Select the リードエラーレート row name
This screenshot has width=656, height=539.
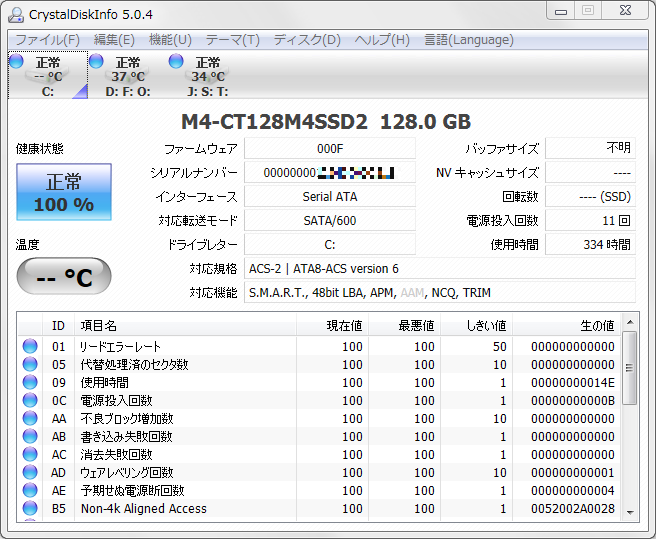(120, 346)
